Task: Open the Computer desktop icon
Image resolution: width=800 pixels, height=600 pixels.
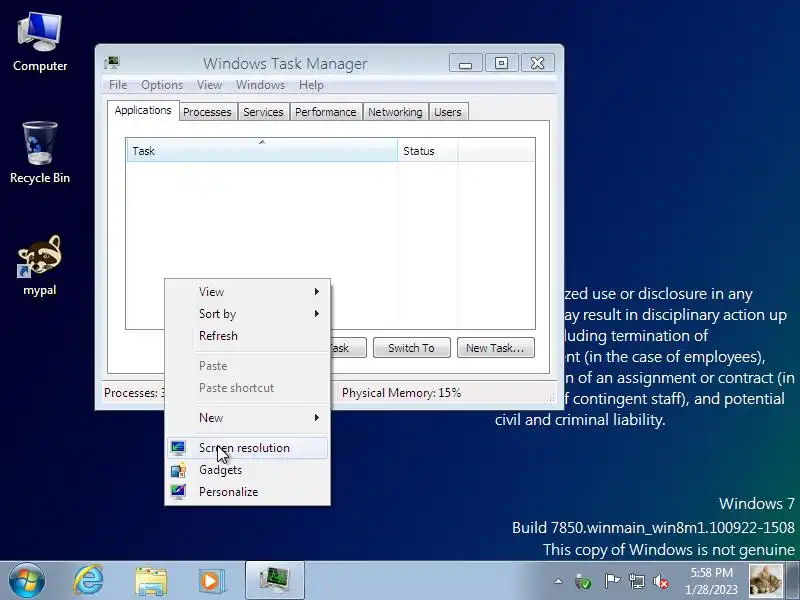Action: pyautogui.click(x=40, y=43)
